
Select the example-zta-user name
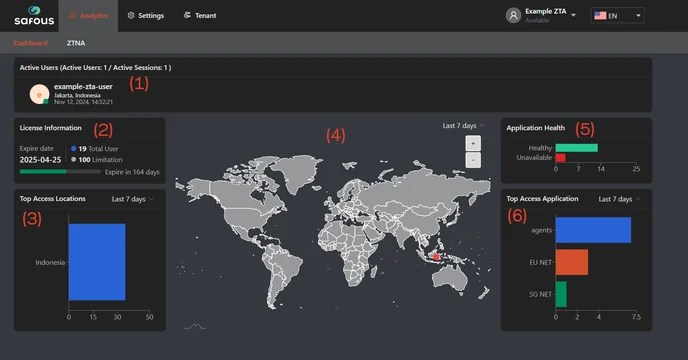tap(83, 86)
